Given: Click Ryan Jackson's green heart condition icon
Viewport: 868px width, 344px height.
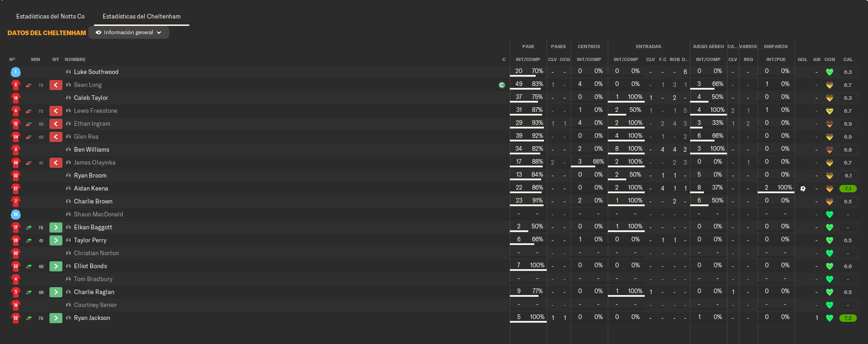Looking at the screenshot, I should pyautogui.click(x=830, y=318).
